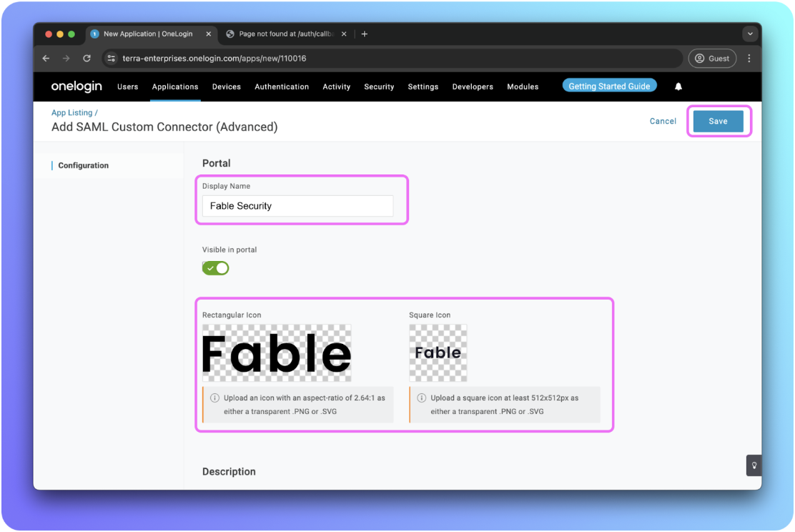
Task: Open the Guest profile button
Action: click(x=712, y=59)
